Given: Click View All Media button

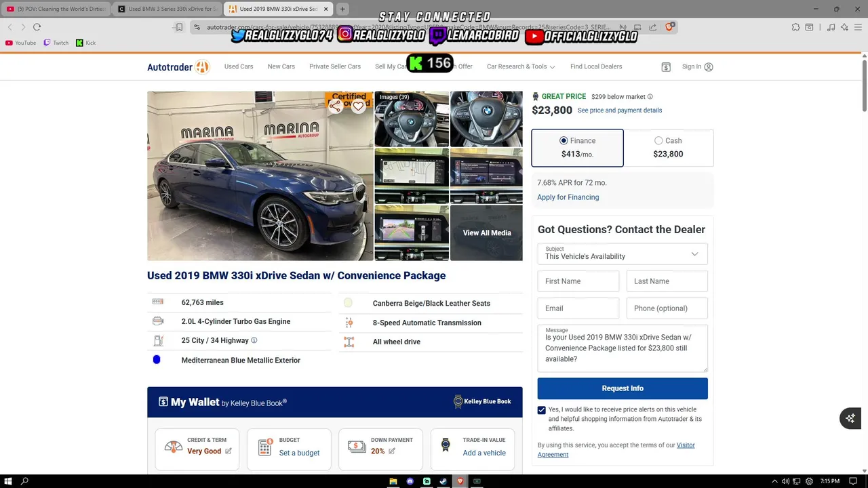Looking at the screenshot, I should pyautogui.click(x=487, y=232).
